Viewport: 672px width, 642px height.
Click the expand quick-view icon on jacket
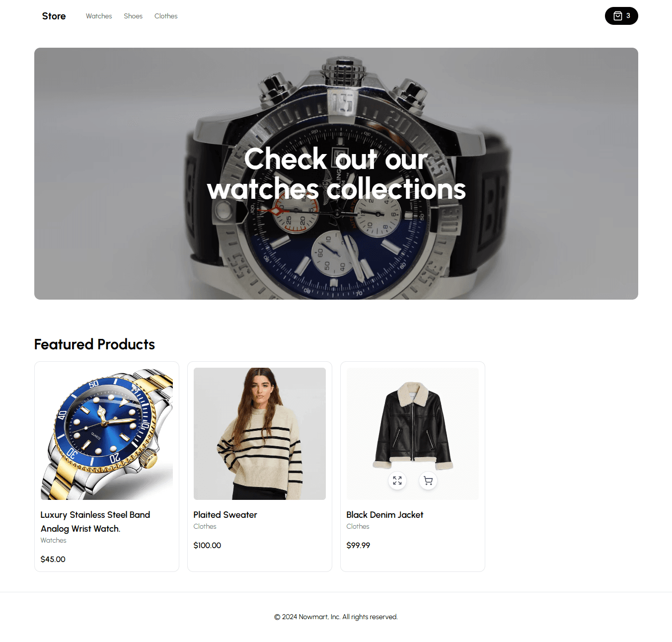pos(397,481)
